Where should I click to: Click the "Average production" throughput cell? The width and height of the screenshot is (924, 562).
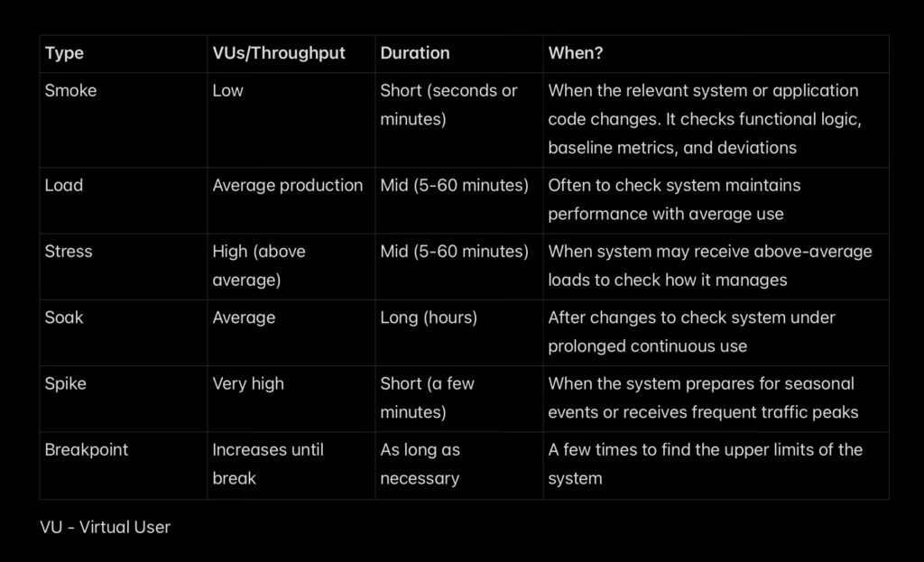(287, 186)
